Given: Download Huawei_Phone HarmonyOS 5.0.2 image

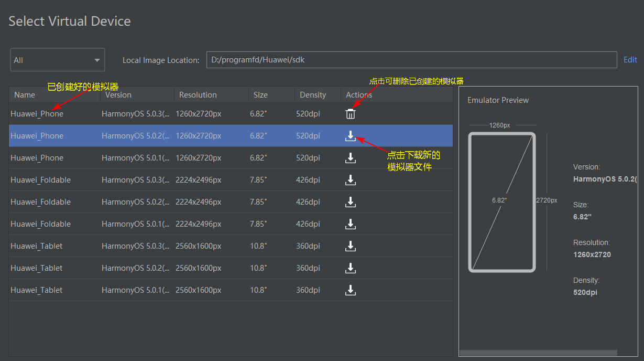Looking at the screenshot, I should pos(351,136).
